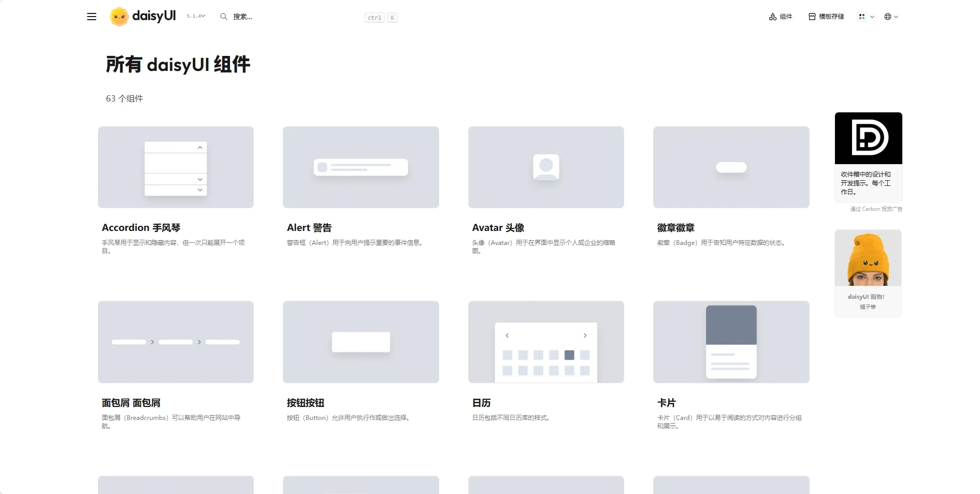Click the search magnifier icon
This screenshot has height=494, width=980.
[223, 17]
